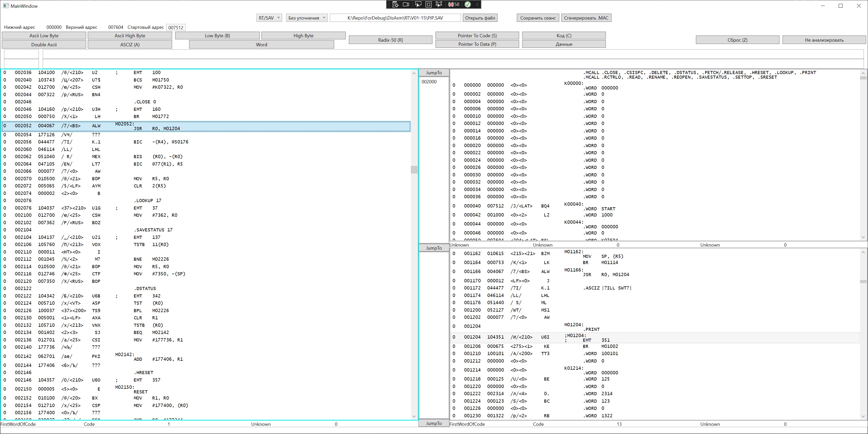Viewport: 868px width, 434px height.
Task: Enable Select Element tool in debug toolbar
Action: click(418, 4)
